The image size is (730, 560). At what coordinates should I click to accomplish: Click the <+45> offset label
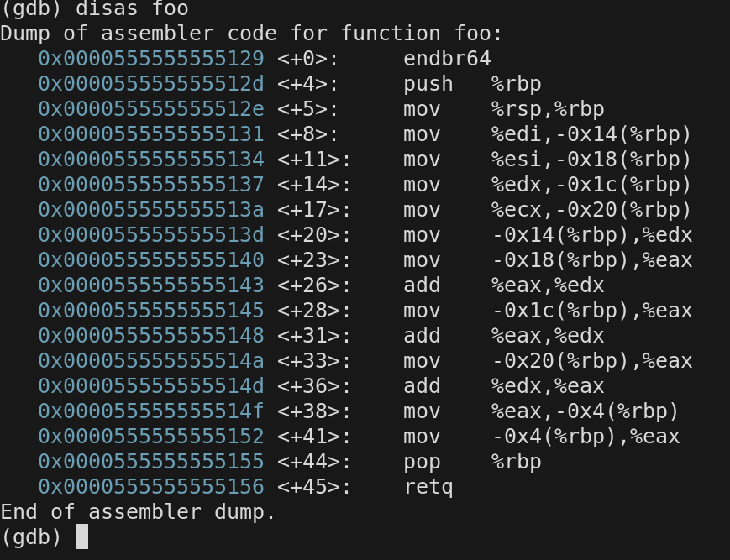[314, 487]
